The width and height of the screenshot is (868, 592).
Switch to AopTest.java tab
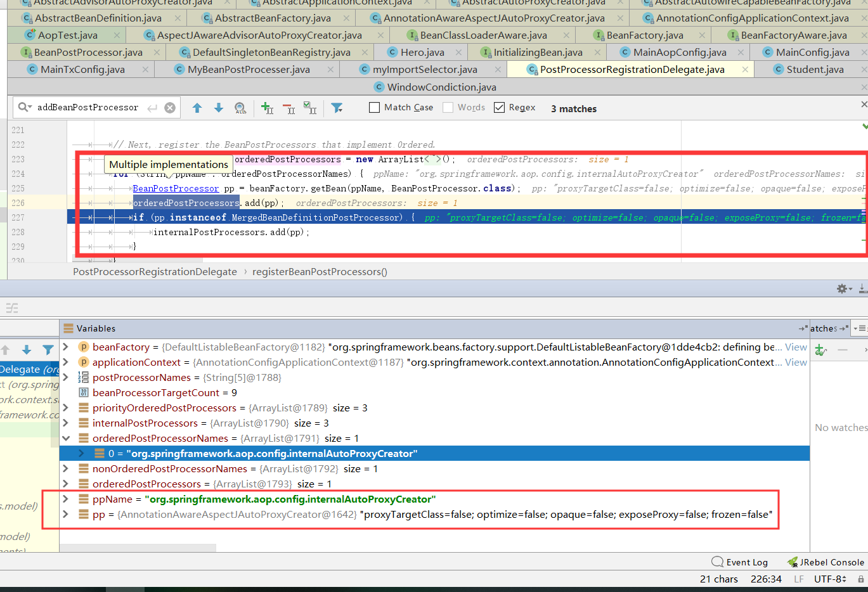pyautogui.click(x=67, y=35)
